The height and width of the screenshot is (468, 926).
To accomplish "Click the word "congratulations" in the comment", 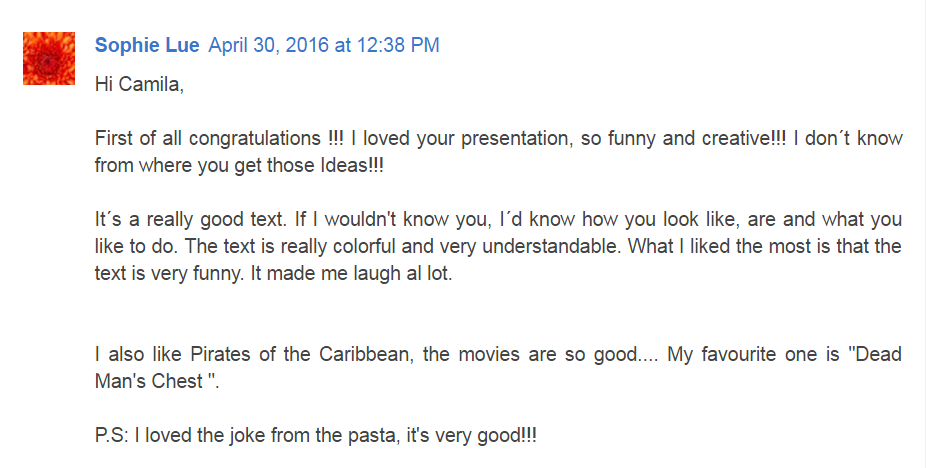I will 255,138.
